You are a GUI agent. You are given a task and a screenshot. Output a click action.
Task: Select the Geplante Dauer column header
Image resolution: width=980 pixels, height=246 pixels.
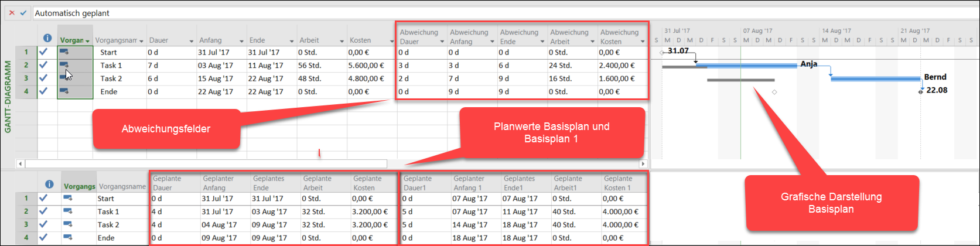pyautogui.click(x=174, y=183)
